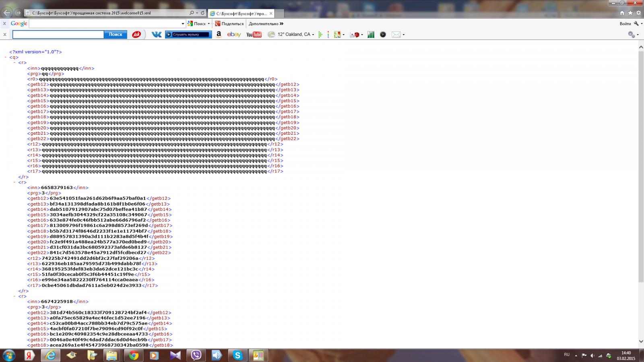
Task: Click the Войти sign-in link
Action: (x=625, y=24)
